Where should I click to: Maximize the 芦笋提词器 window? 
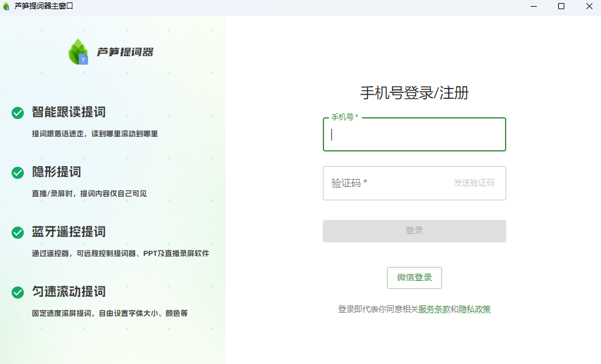pyautogui.click(x=561, y=6)
